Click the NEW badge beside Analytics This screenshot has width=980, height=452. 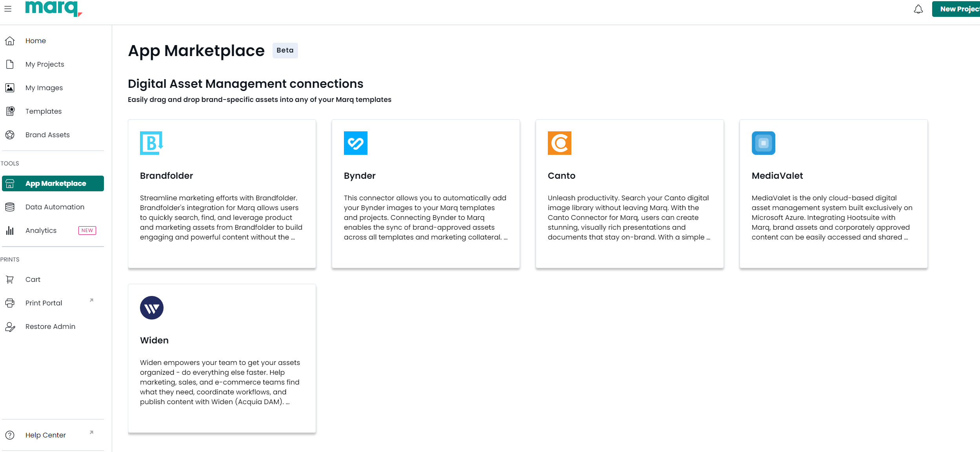point(87,231)
